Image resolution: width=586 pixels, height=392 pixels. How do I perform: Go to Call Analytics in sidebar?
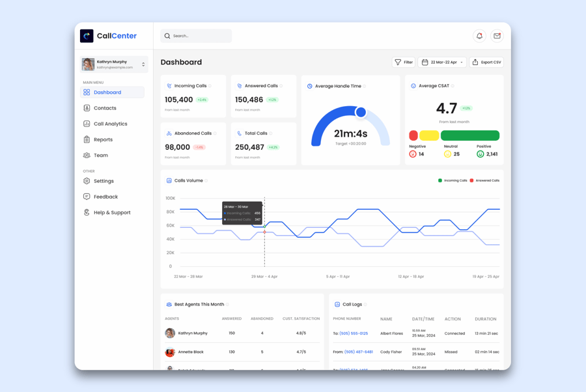(110, 124)
